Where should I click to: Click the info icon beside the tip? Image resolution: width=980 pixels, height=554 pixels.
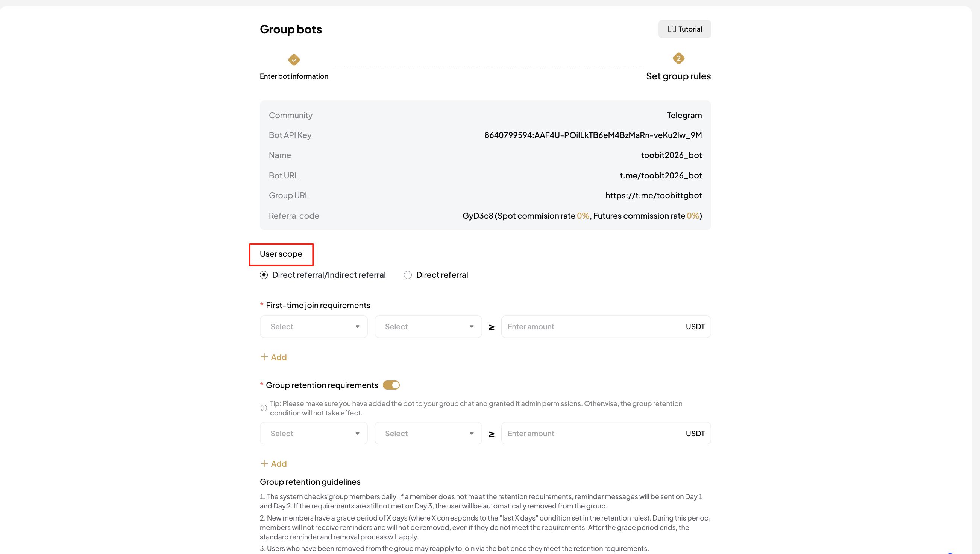pos(264,408)
